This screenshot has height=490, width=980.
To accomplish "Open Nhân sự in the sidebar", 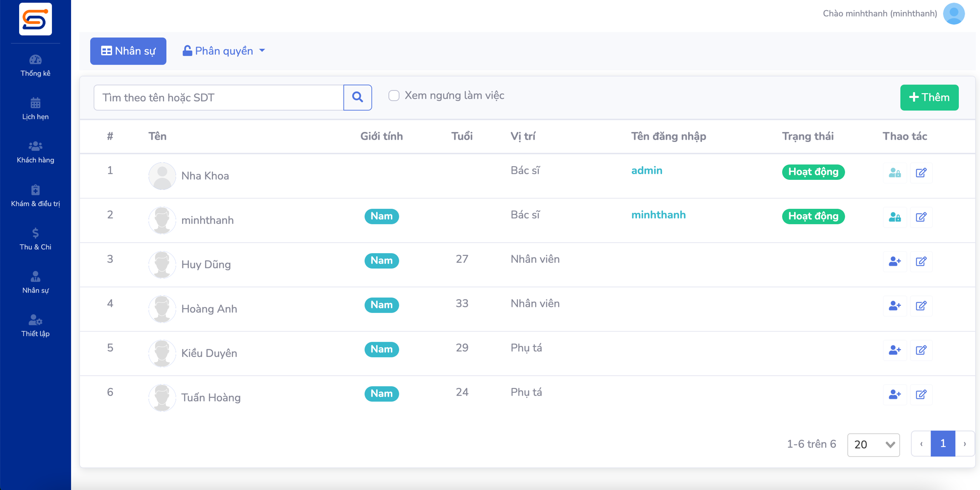I will (35, 282).
